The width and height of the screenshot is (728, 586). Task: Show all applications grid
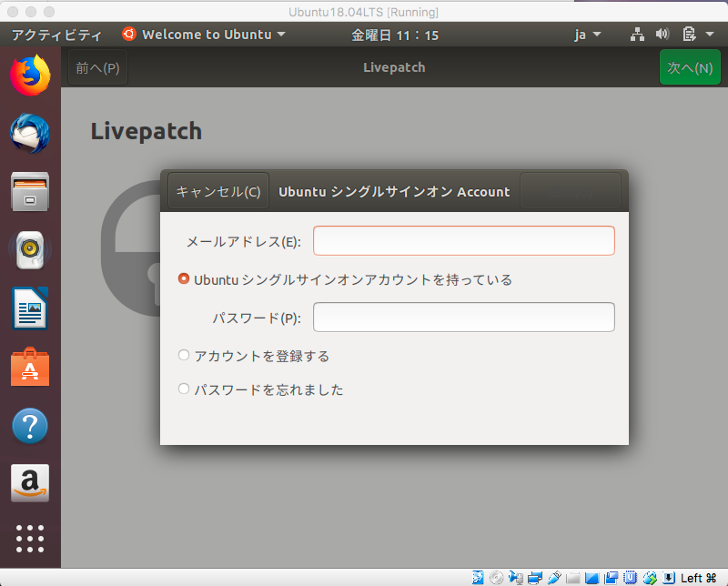30,539
